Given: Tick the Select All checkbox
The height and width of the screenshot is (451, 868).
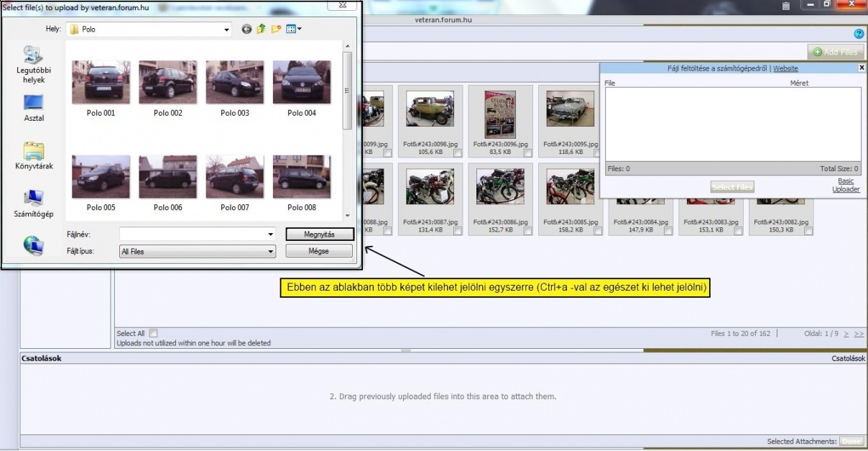Looking at the screenshot, I should point(153,334).
